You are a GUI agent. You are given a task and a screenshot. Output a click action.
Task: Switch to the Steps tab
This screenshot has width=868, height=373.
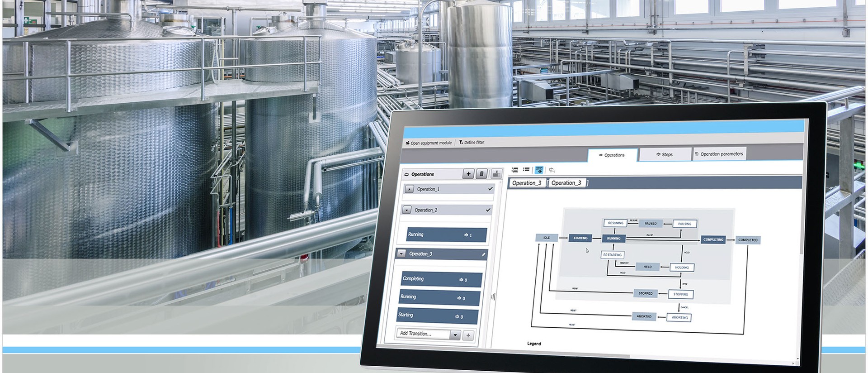pyautogui.click(x=665, y=154)
